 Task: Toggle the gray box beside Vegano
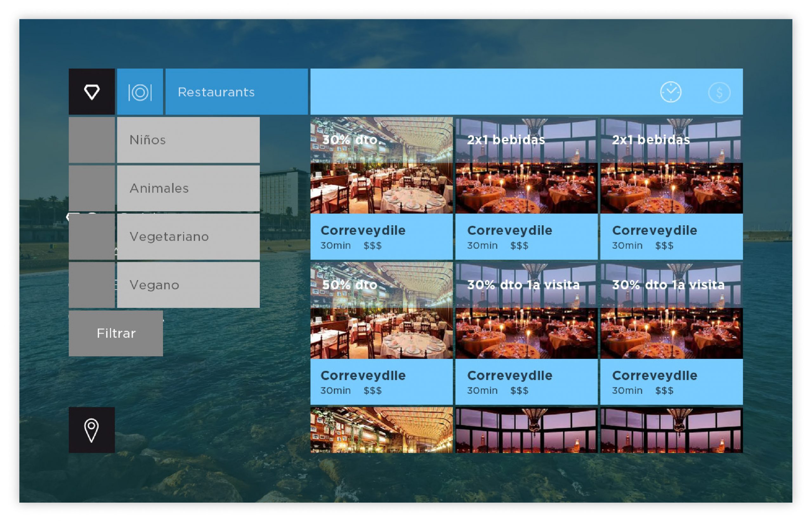pyautogui.click(x=91, y=285)
